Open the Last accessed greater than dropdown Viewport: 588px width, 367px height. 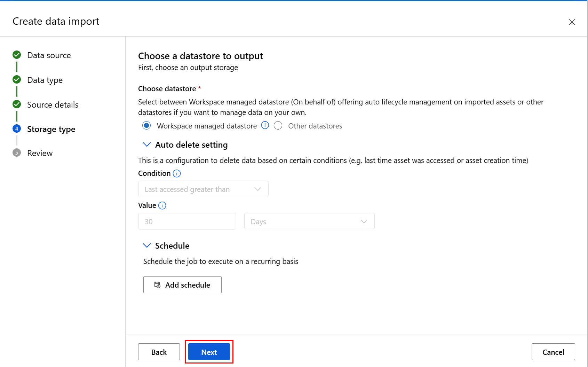coord(203,189)
